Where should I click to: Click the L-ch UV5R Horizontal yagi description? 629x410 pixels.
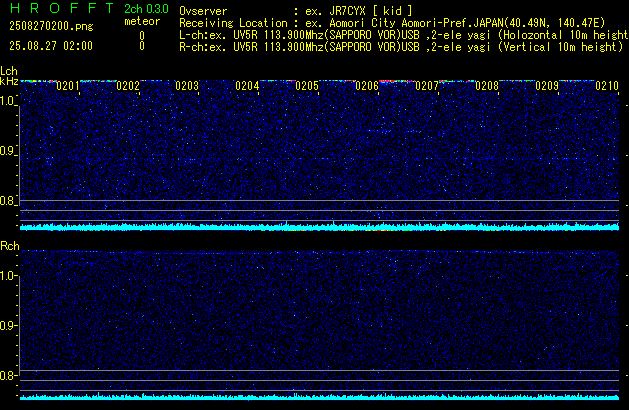pos(404,35)
